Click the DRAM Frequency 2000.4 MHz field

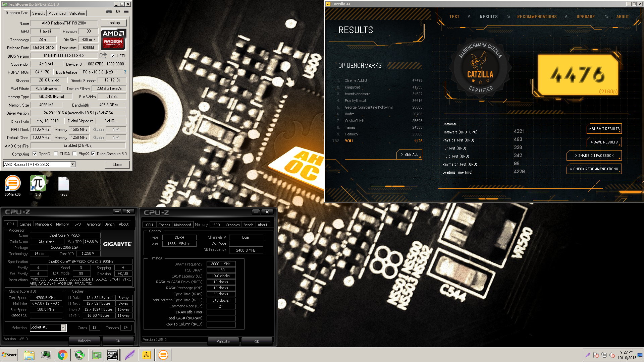[221, 264]
